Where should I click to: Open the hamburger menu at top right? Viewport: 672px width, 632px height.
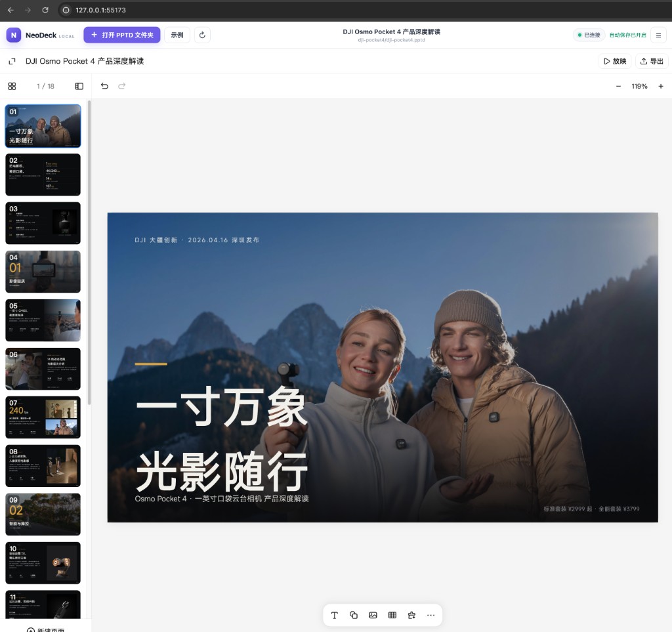pyautogui.click(x=658, y=35)
